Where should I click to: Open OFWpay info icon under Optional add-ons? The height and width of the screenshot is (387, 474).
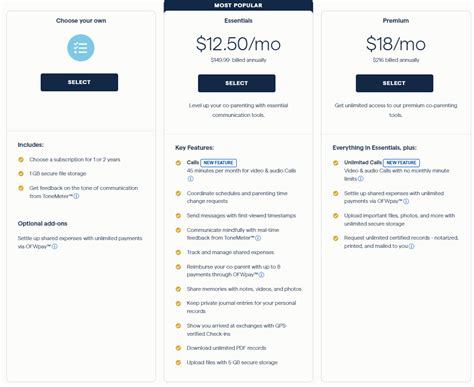[55, 247]
